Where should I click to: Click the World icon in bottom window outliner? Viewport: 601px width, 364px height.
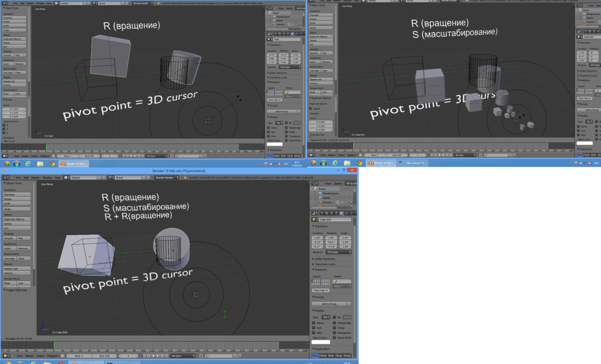(320, 198)
